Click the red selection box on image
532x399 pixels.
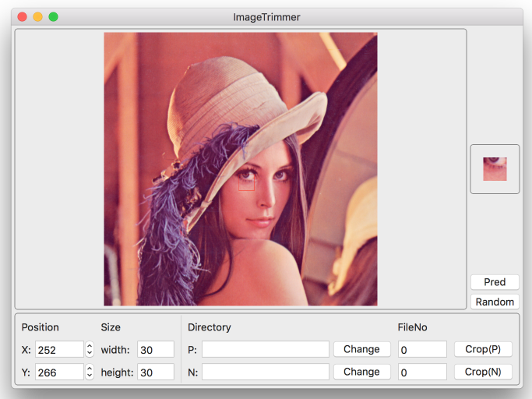pyautogui.click(x=246, y=182)
